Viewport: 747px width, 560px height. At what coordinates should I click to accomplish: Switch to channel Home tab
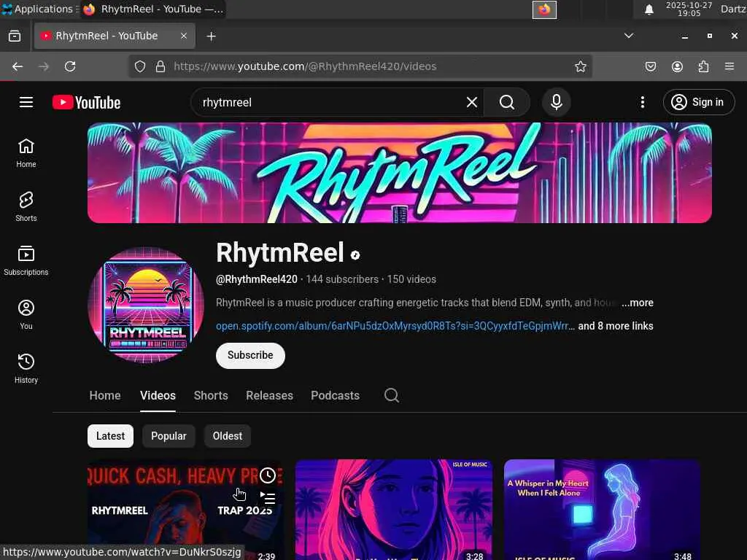tap(105, 395)
